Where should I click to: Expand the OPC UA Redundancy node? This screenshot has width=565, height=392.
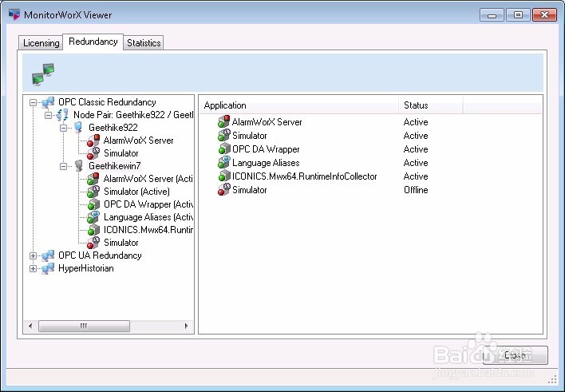tap(34, 255)
